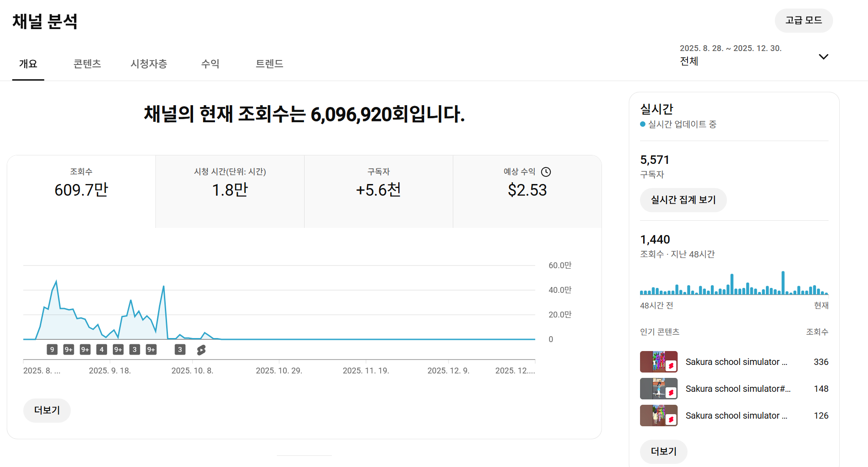Image resolution: width=868 pixels, height=467 pixels.
Task: Open the 수익 tab
Action: [210, 64]
